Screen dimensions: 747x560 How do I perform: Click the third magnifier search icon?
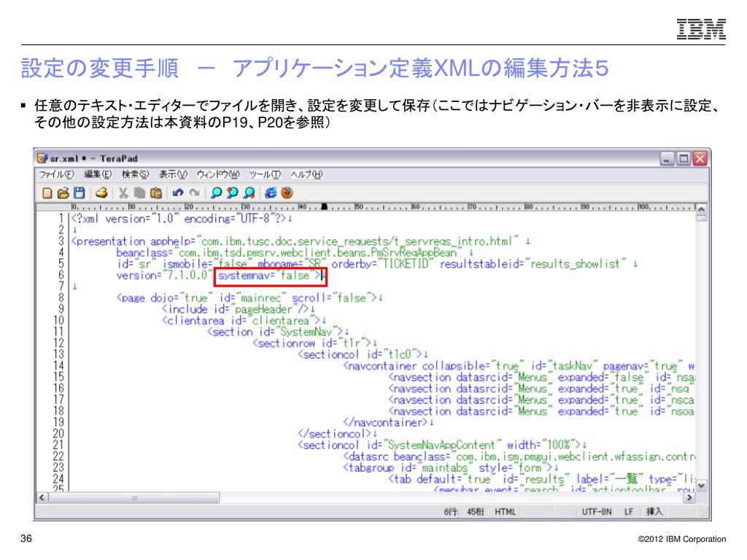coord(249,192)
